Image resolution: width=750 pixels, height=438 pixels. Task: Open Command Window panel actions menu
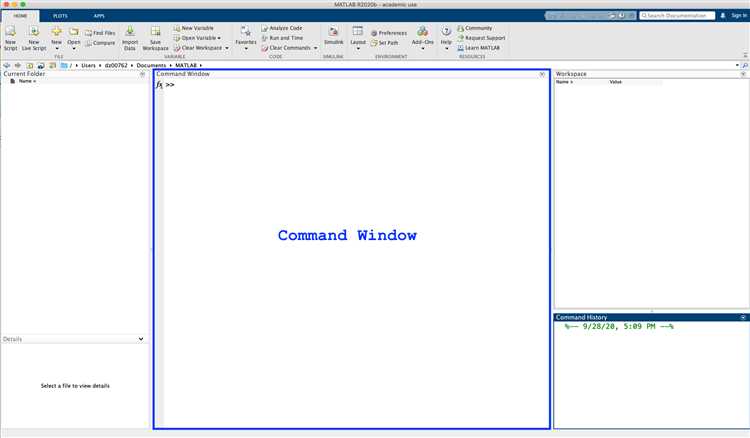542,74
